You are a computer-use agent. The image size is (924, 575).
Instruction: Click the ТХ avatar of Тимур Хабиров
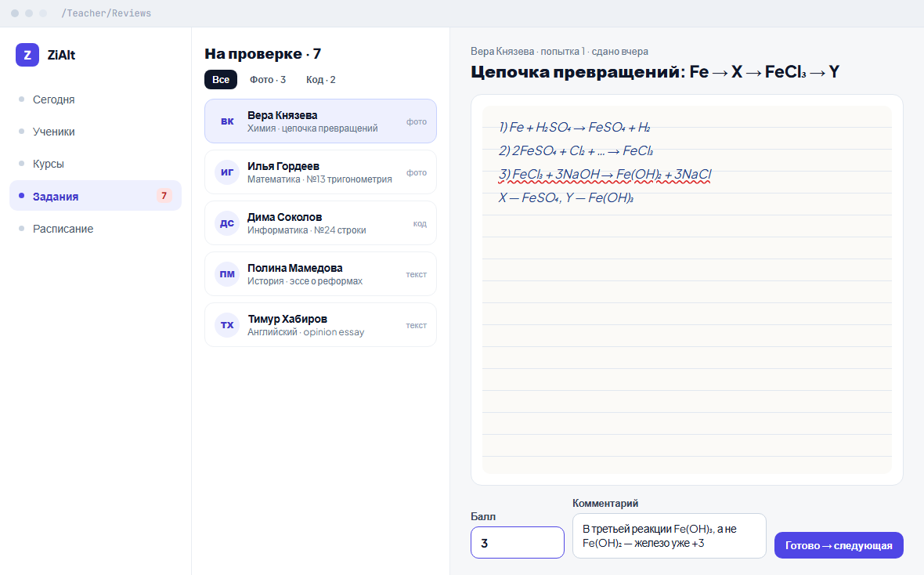pyautogui.click(x=227, y=325)
